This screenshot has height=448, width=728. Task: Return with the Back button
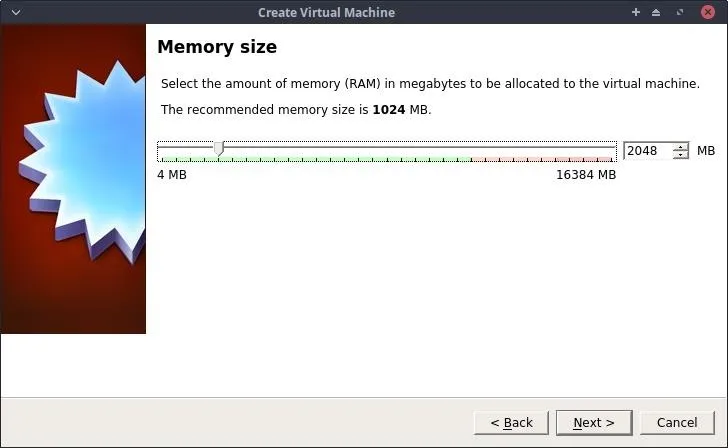pos(511,422)
